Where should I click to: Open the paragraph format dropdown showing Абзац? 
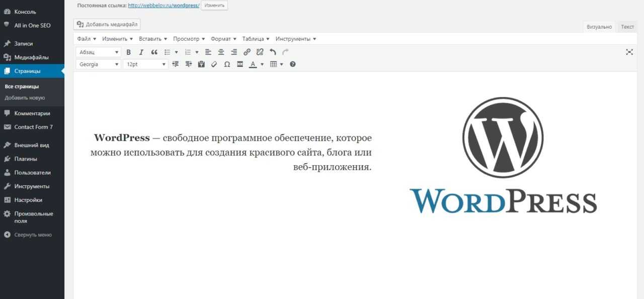coord(98,52)
